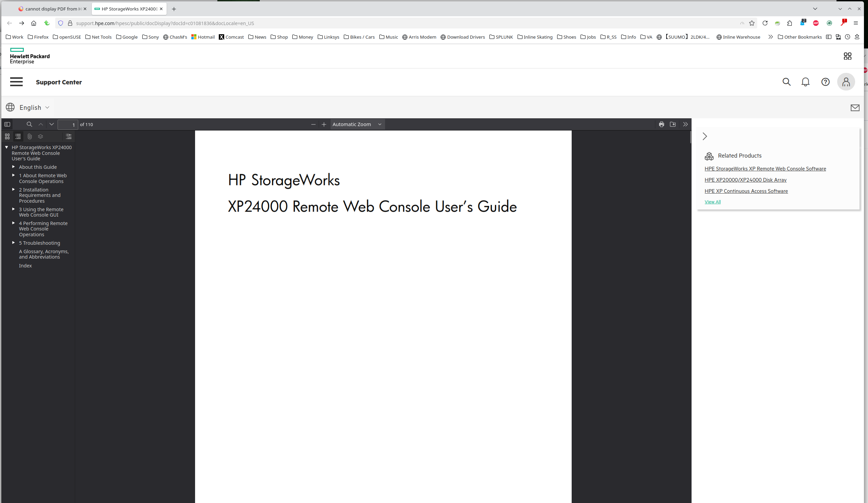
Task: Show attachments view in sidebar
Action: pyautogui.click(x=29, y=137)
